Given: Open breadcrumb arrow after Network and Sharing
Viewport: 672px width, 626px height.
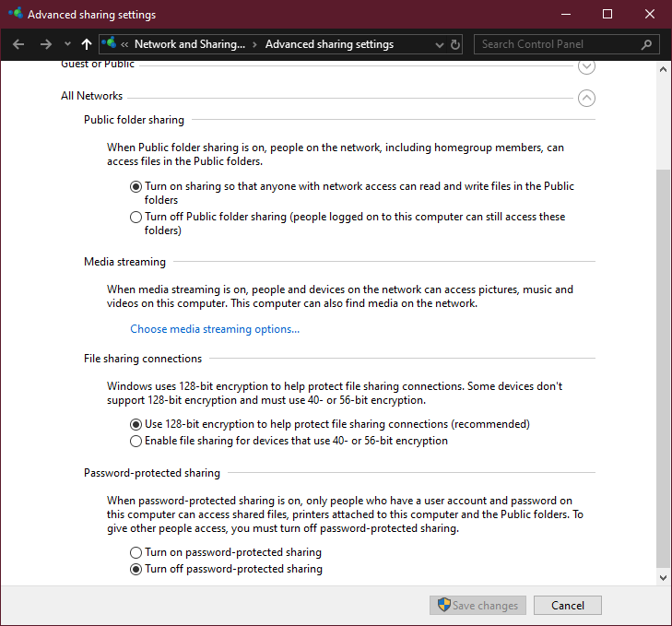Looking at the screenshot, I should pos(254,44).
